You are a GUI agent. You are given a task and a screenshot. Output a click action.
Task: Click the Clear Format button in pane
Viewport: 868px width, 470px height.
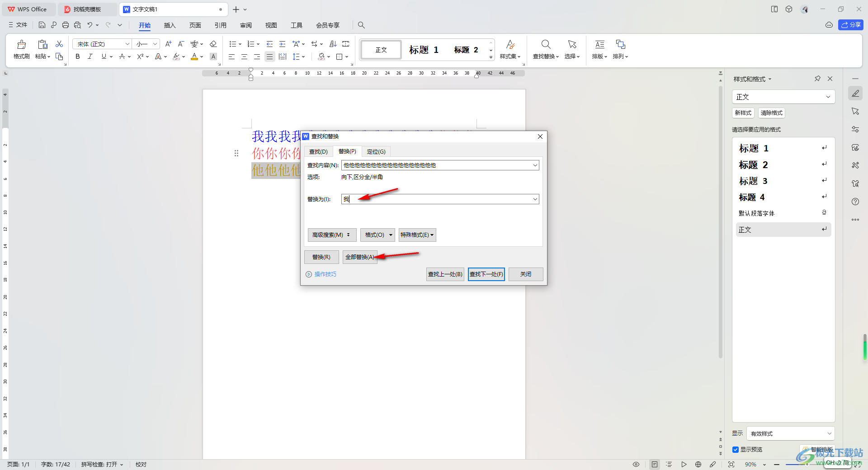pos(771,113)
